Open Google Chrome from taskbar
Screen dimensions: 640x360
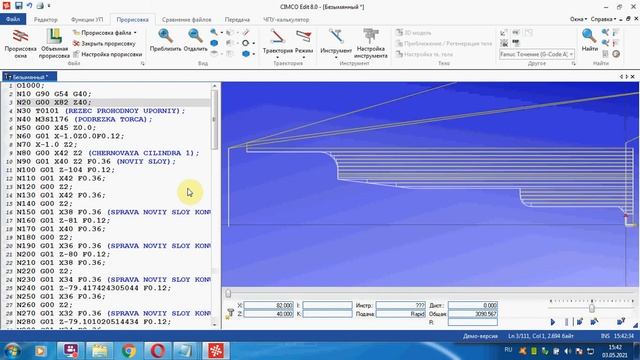pos(129,351)
